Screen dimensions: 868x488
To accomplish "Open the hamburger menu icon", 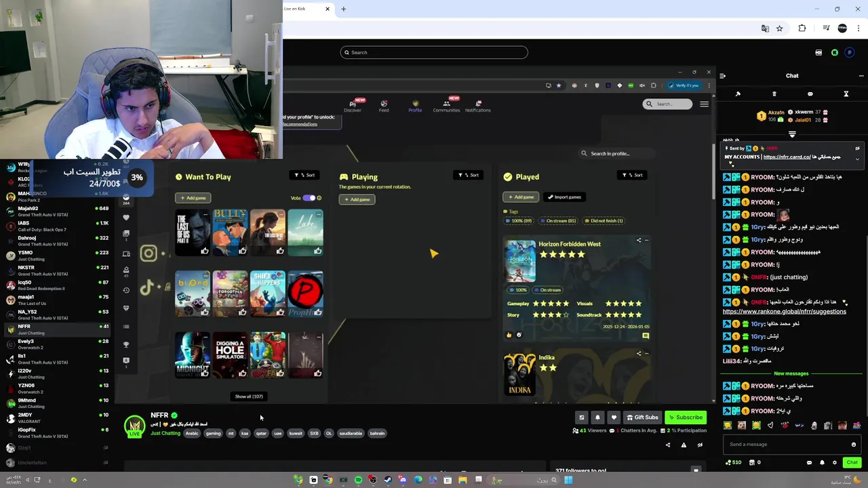I will pyautogui.click(x=704, y=104).
